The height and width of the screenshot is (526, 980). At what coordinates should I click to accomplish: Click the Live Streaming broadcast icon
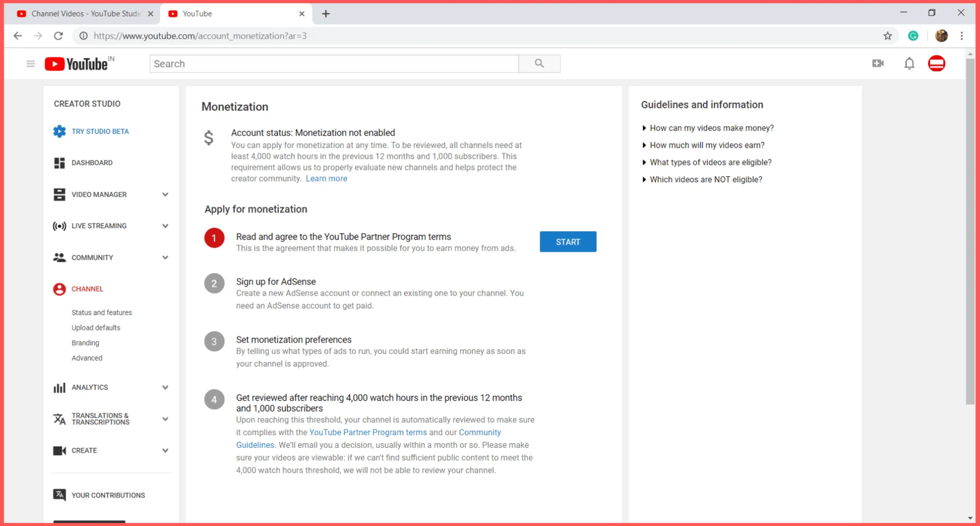point(60,226)
